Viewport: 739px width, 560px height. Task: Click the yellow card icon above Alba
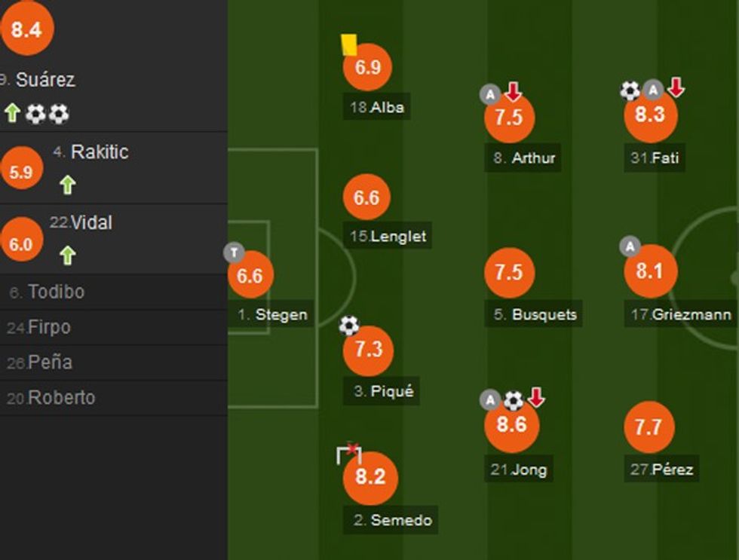(348, 44)
